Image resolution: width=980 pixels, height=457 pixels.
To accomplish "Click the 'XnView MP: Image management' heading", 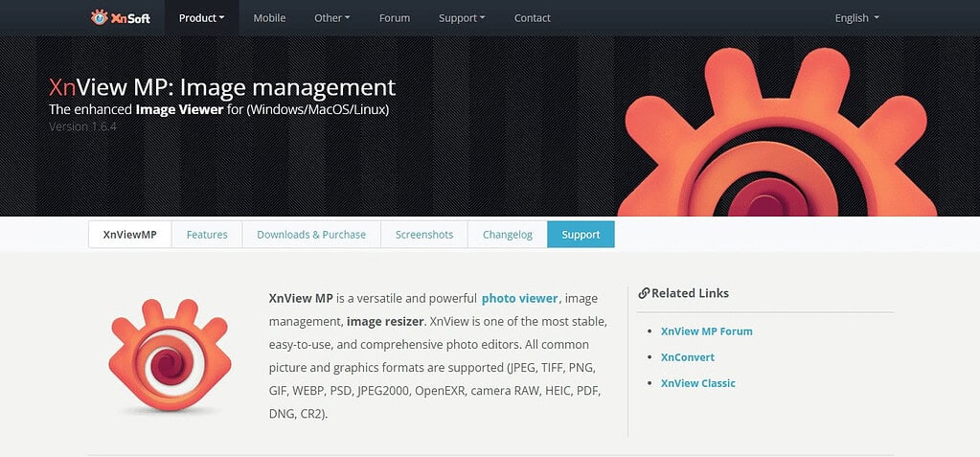I will tap(222, 87).
